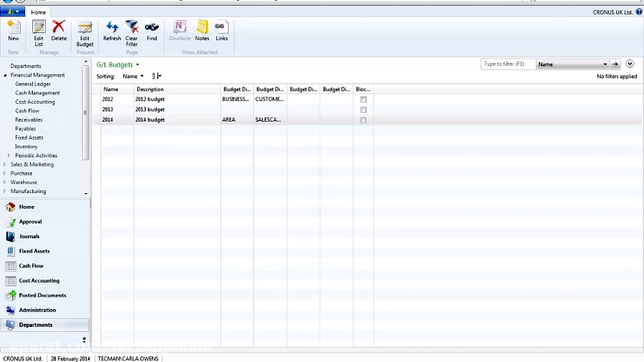
Task: Expand the Manufacturing tree node
Action: coord(5,191)
